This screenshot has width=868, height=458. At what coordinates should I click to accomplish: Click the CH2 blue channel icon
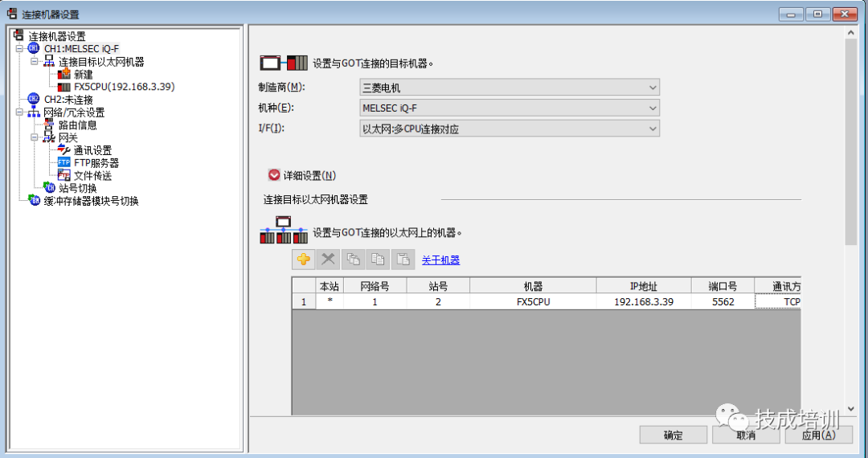[34, 99]
